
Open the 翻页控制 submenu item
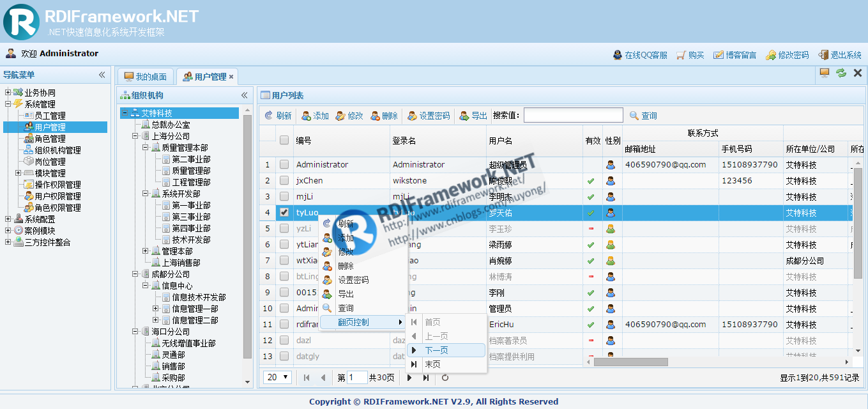click(x=362, y=322)
